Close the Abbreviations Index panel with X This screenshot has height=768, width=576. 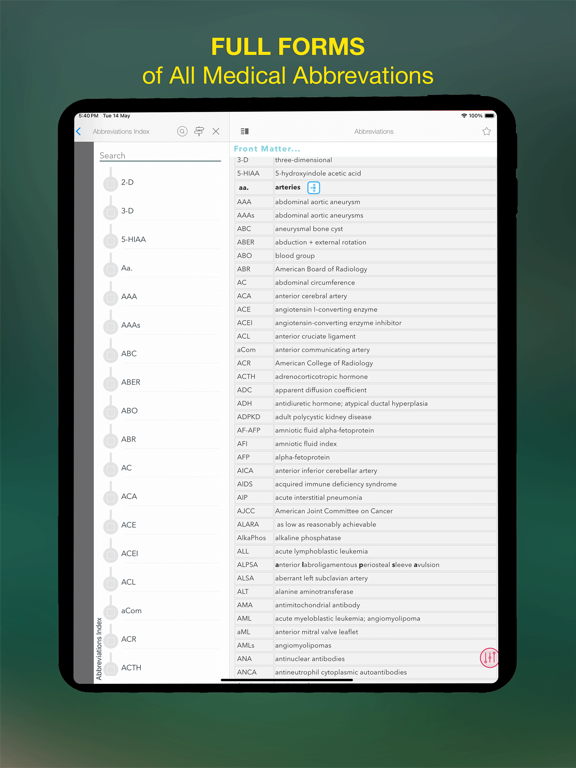216,131
